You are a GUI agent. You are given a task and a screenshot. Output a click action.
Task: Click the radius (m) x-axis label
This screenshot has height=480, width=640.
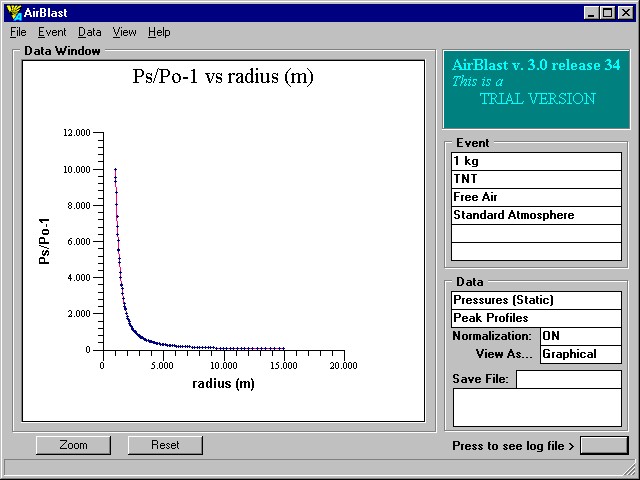[x=223, y=384]
